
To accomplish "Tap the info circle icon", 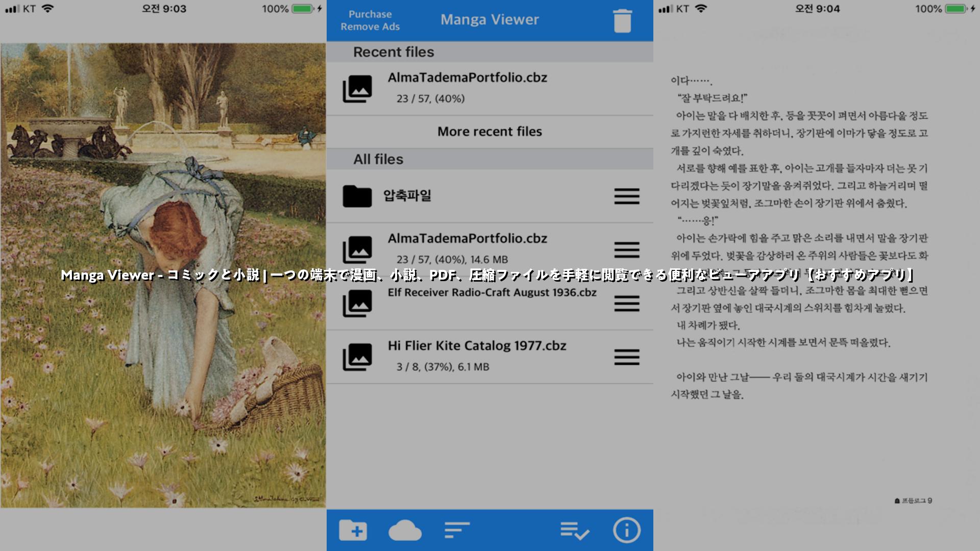I will pyautogui.click(x=627, y=530).
